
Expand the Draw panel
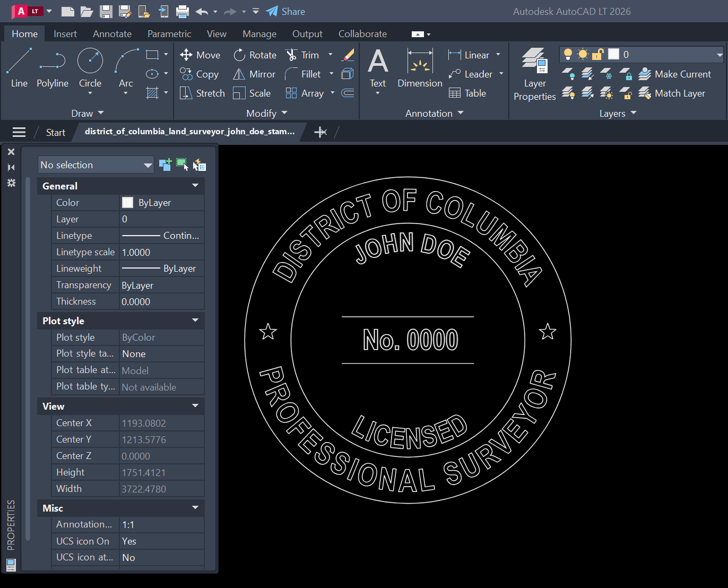click(88, 113)
